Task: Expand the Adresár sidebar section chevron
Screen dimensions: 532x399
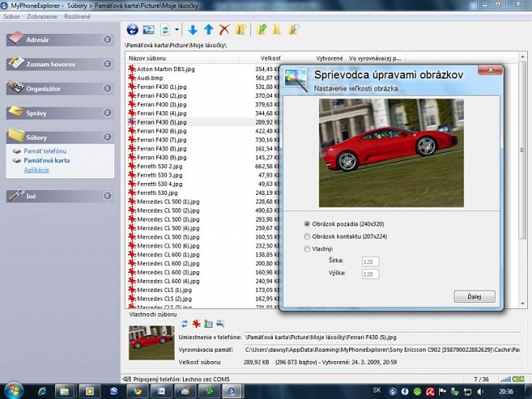Action: (x=107, y=39)
